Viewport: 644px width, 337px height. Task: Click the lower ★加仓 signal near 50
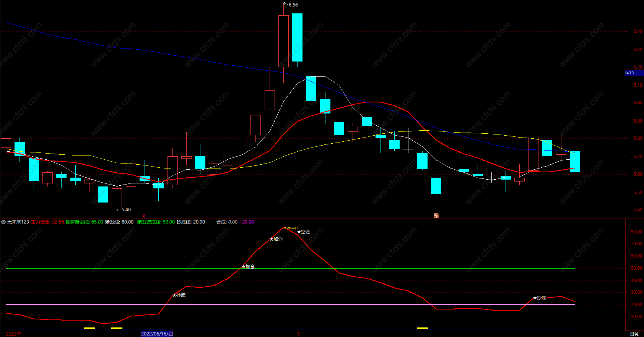(x=248, y=267)
